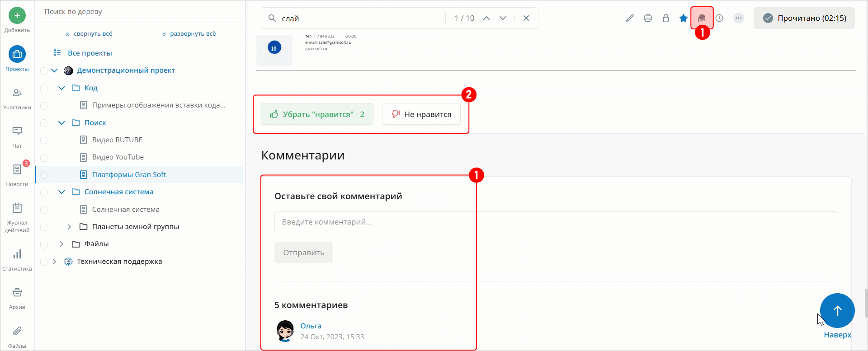Tick checkbox next to Демонстрационный проект
Screen dimensions: 868x351
click(x=44, y=71)
